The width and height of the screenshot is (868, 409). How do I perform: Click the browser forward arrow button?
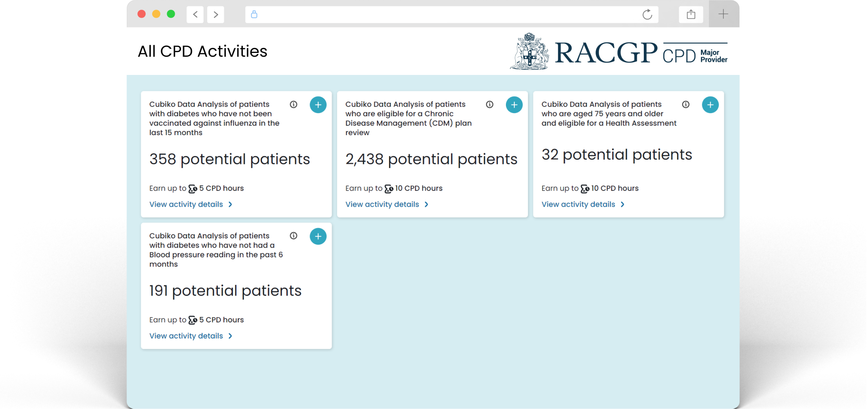click(216, 14)
